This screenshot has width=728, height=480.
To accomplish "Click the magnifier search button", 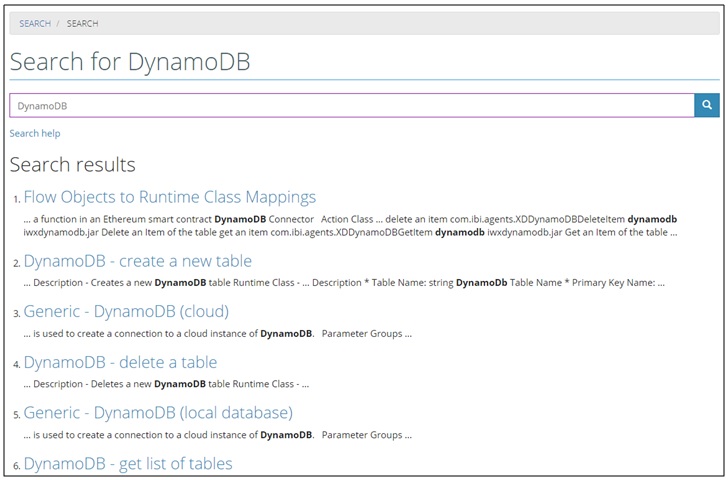I will click(707, 105).
